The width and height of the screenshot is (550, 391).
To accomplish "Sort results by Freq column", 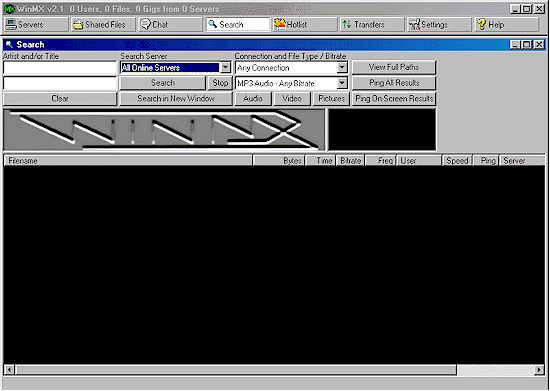I will [381, 161].
